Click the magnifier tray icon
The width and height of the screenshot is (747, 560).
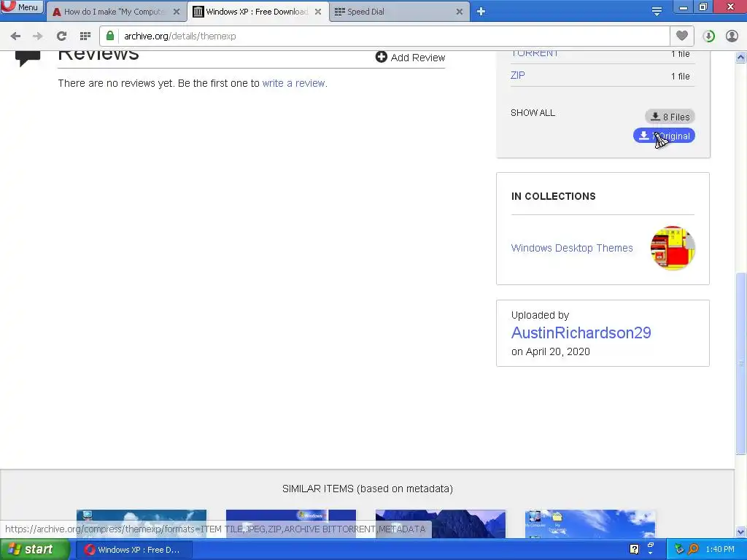tap(693, 549)
